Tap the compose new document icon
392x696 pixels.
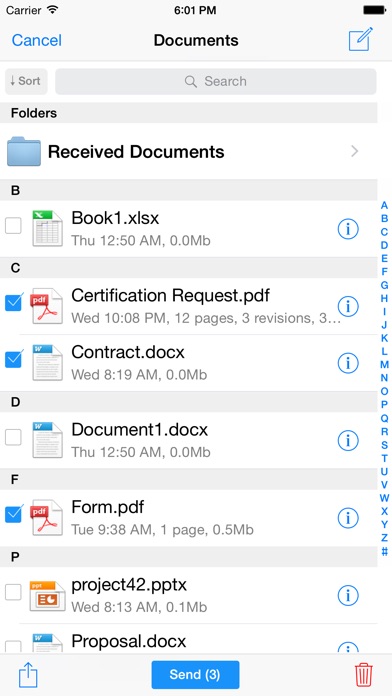tap(360, 40)
